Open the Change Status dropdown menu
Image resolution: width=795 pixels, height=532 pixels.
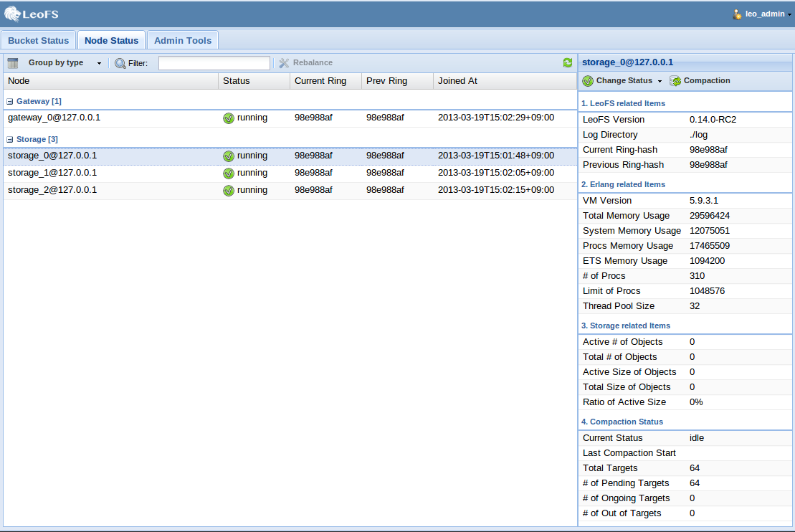[x=622, y=81]
